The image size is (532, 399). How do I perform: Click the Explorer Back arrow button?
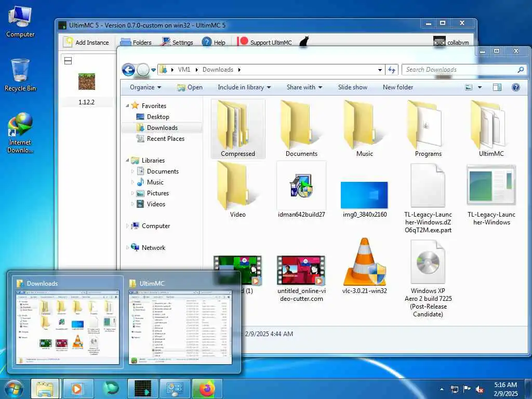[x=128, y=70]
